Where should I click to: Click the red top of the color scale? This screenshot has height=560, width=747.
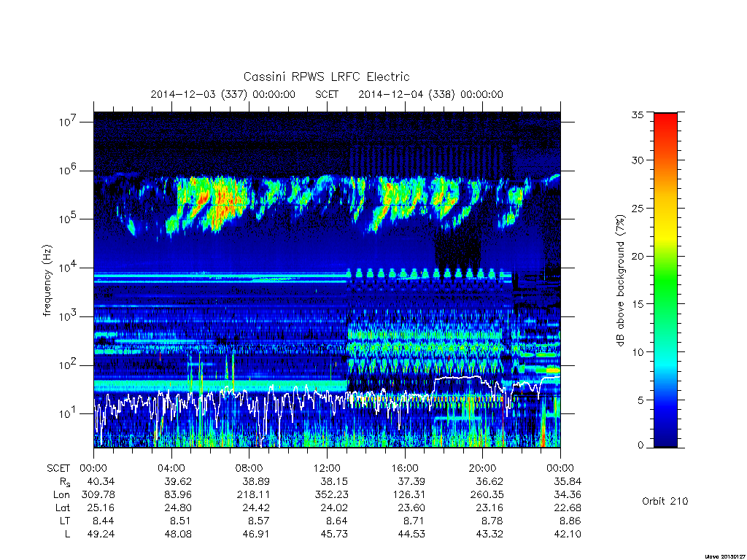point(665,124)
